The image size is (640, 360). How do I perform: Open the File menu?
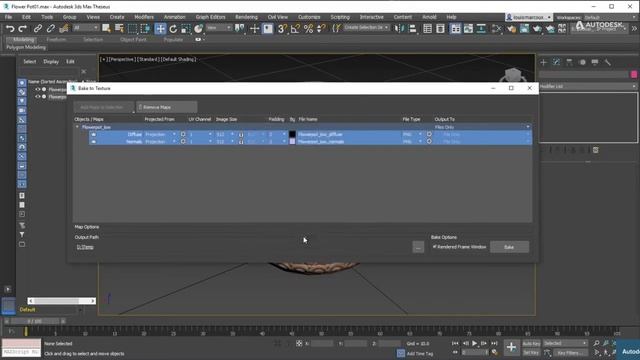click(8, 17)
